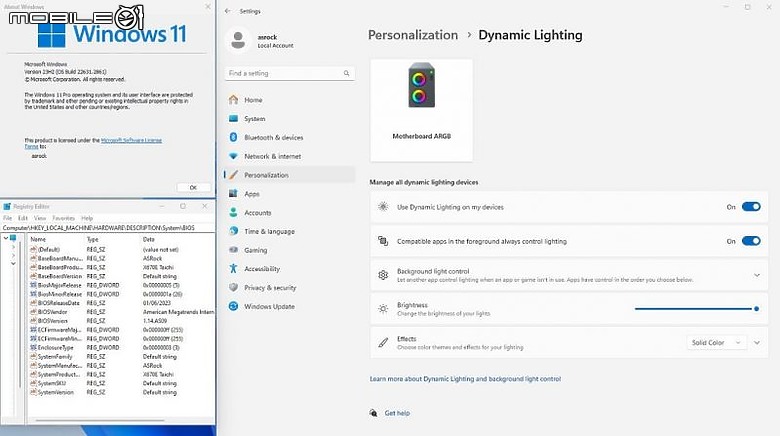
Task: Open System settings page
Action: 289,119
